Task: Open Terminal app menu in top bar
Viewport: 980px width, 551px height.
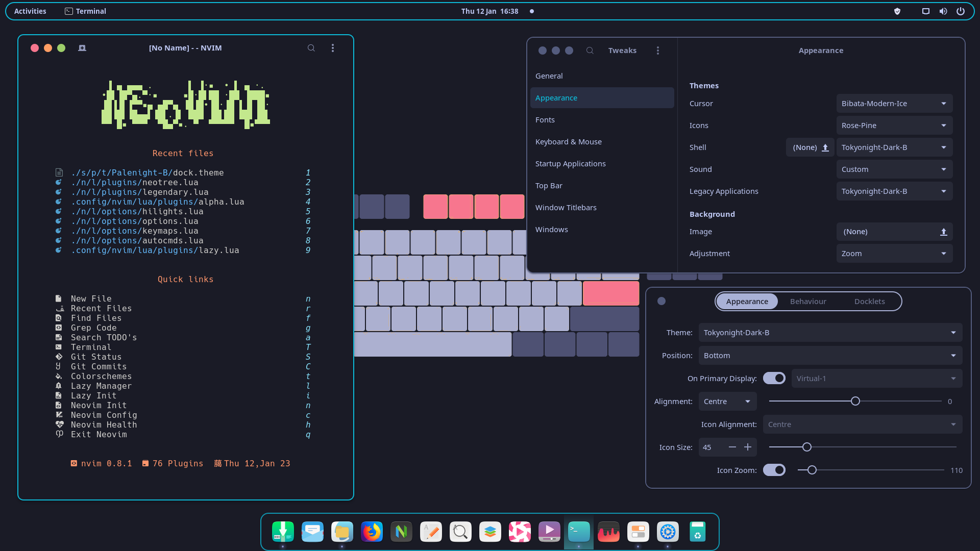Action: click(86, 11)
